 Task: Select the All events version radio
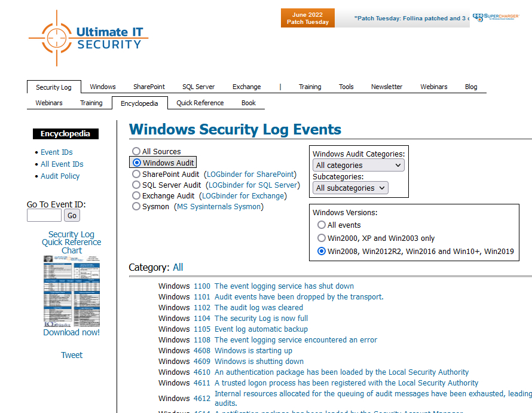point(322,225)
